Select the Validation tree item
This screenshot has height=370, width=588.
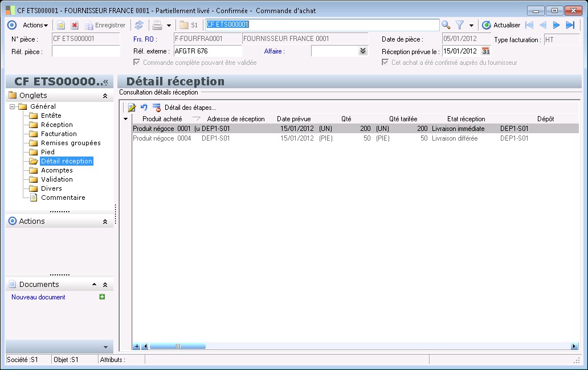[x=56, y=179]
